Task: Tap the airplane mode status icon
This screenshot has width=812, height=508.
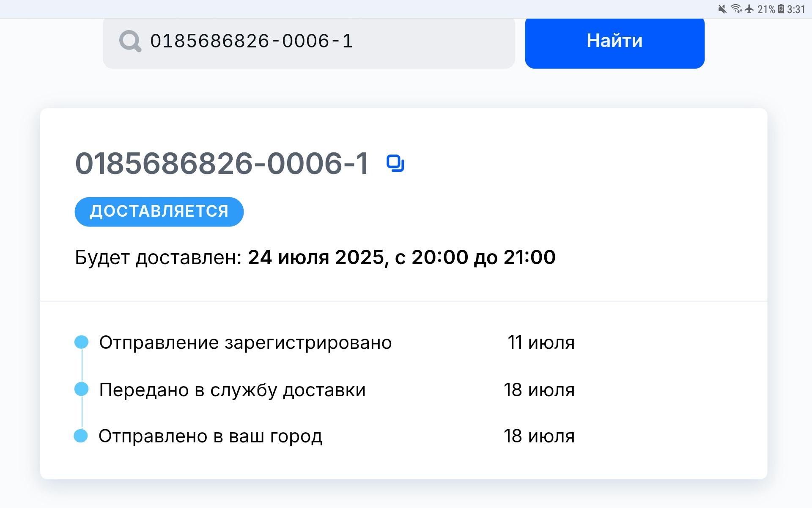Action: coord(749,9)
